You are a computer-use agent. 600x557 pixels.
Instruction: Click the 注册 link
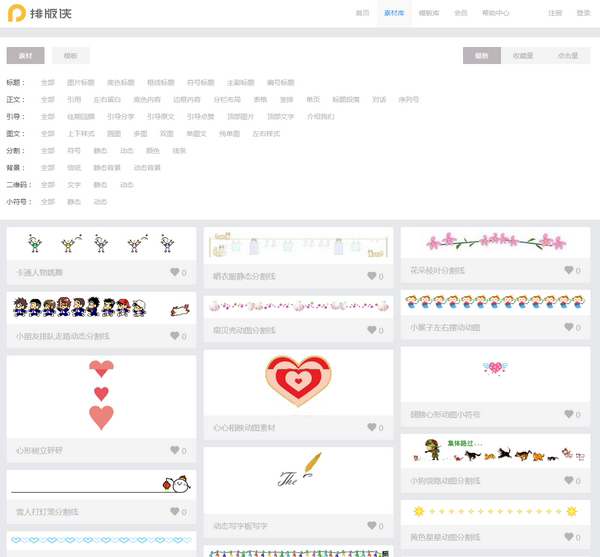[555, 13]
